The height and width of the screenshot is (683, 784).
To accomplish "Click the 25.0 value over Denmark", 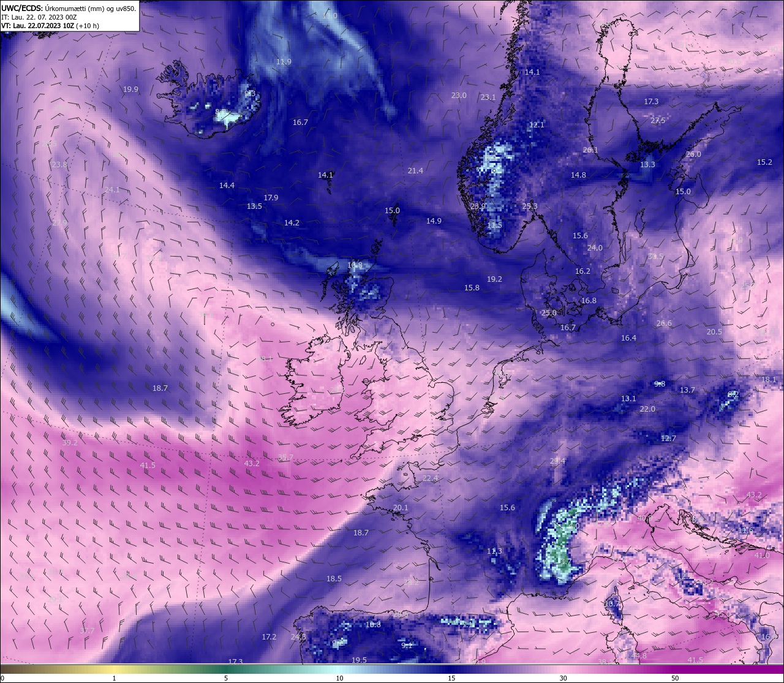I will [549, 313].
